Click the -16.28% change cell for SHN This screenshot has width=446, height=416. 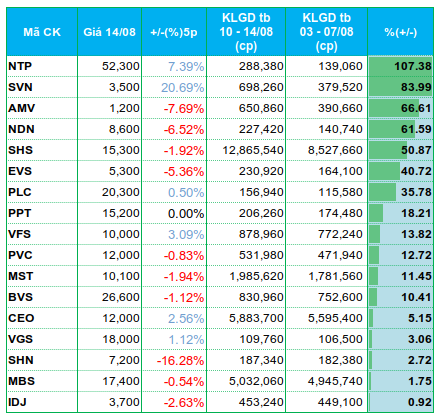(x=174, y=360)
